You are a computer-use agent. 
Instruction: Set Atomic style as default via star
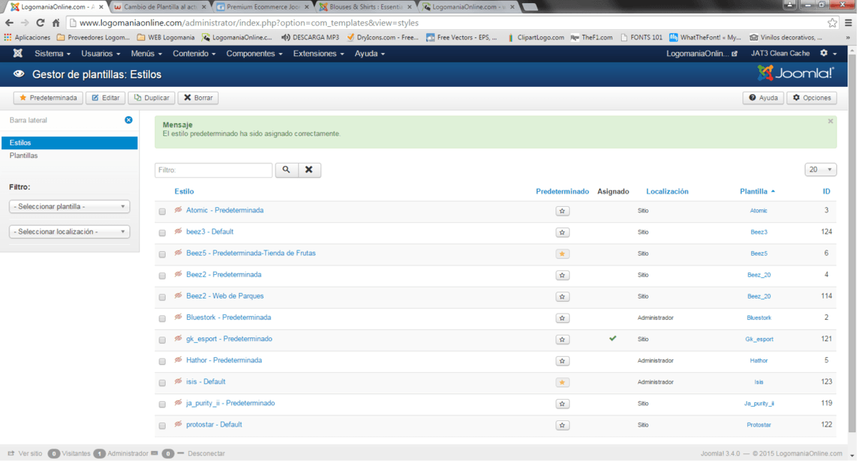(x=562, y=211)
